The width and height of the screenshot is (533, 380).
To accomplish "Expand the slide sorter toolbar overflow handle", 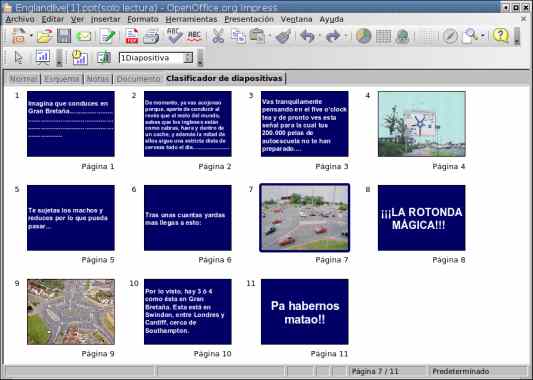I will click(59, 58).
